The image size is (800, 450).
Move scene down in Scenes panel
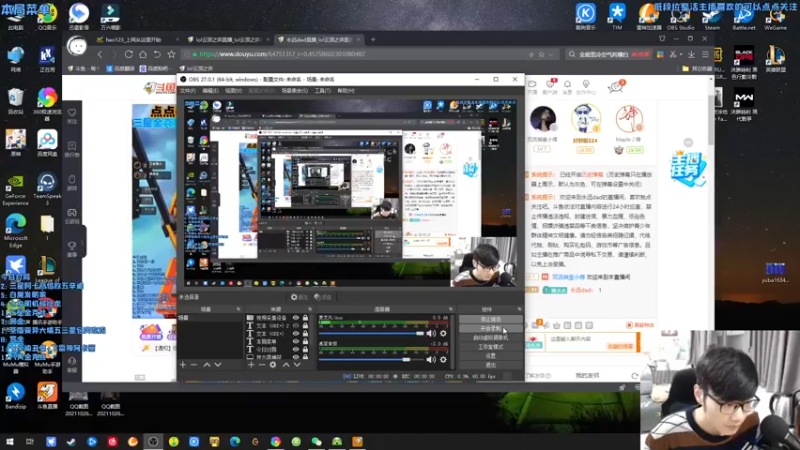tap(218, 365)
